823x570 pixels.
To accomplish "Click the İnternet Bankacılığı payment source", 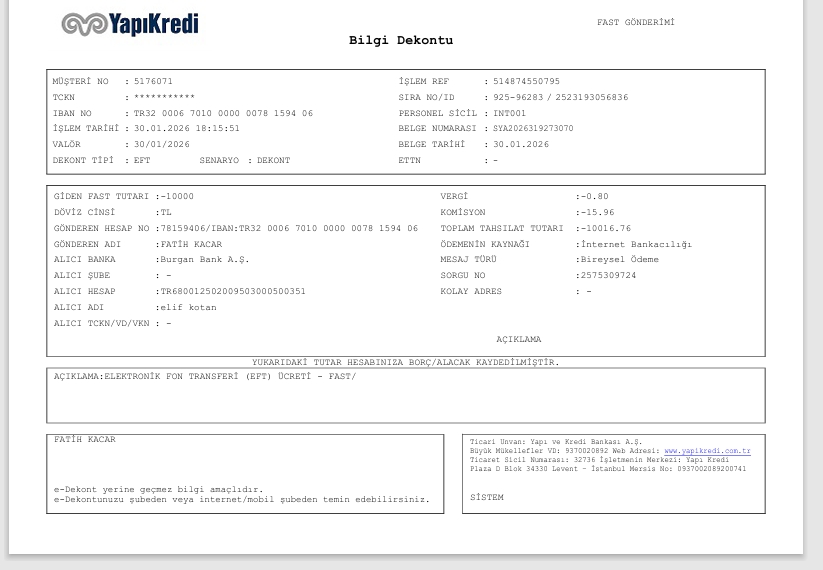I will click(636, 244).
